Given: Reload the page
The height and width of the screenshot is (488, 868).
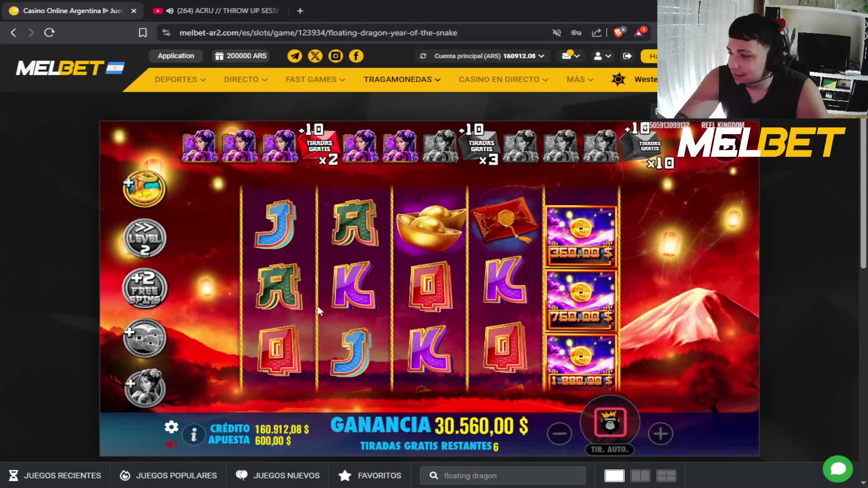Looking at the screenshot, I should (x=49, y=33).
